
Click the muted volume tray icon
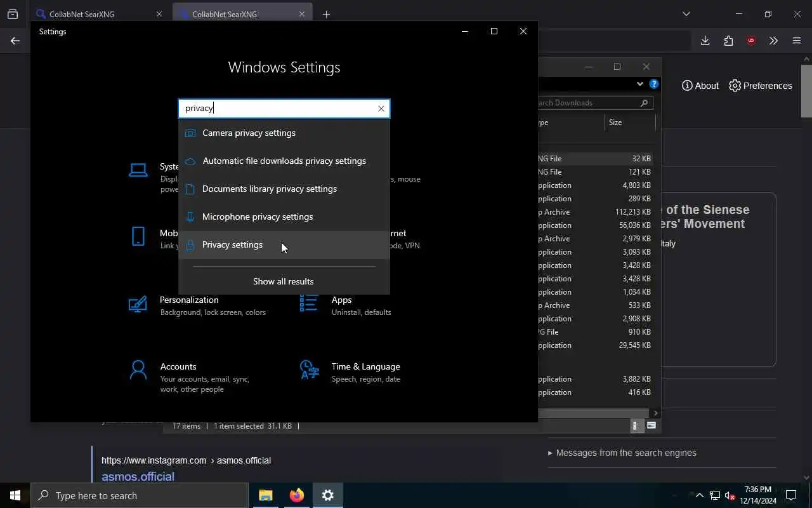pyautogui.click(x=730, y=495)
